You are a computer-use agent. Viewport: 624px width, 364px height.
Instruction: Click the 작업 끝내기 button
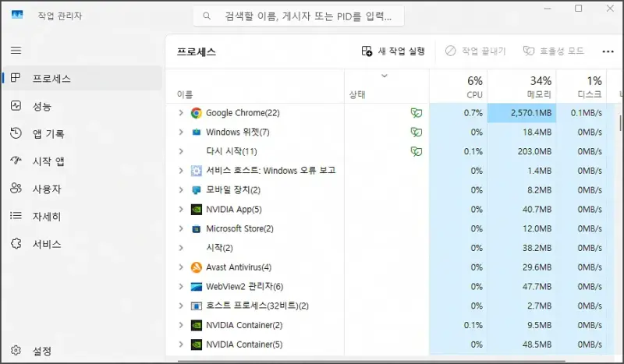click(x=476, y=51)
